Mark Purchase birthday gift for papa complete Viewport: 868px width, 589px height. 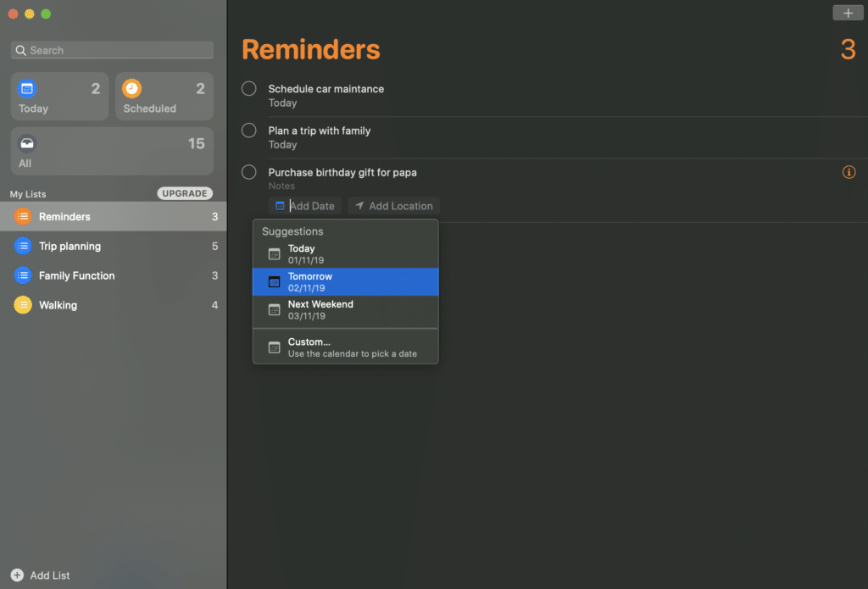(249, 172)
